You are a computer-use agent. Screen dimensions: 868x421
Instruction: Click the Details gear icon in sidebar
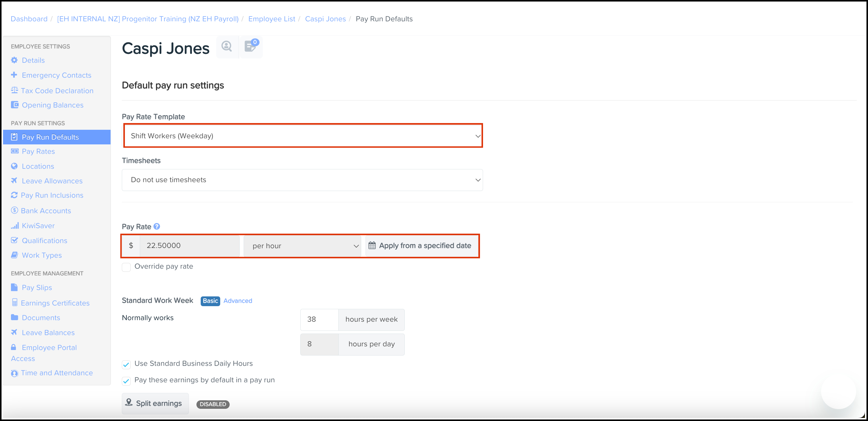pos(14,60)
